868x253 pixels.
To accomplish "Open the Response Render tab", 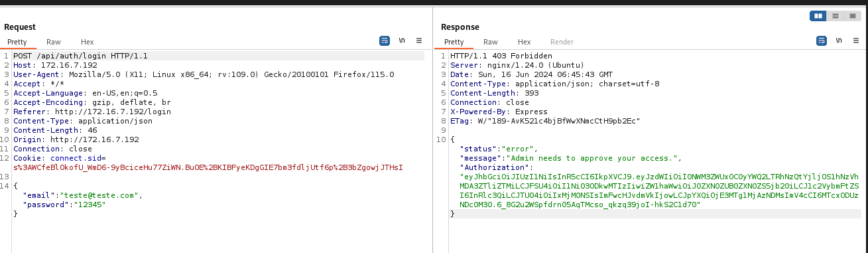I will click(562, 42).
